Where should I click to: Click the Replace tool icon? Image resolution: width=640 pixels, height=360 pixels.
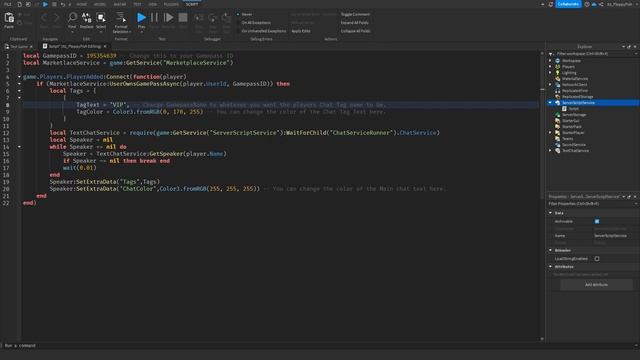(87, 18)
